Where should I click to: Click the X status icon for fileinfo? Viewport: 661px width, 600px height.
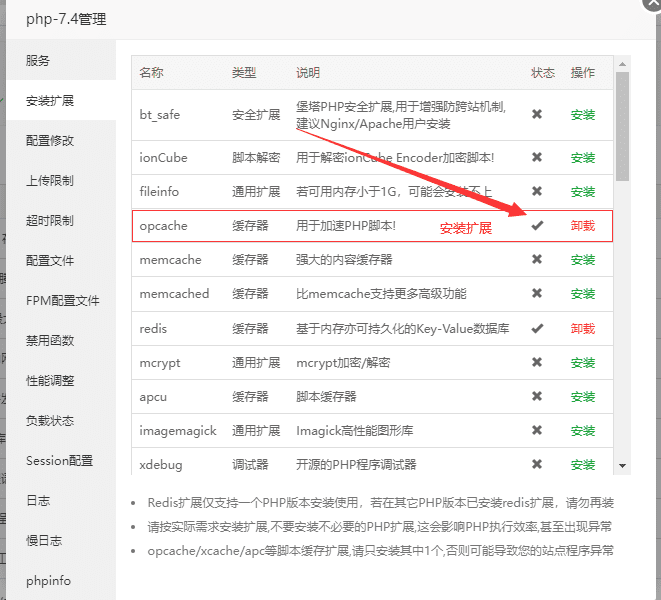click(537, 191)
